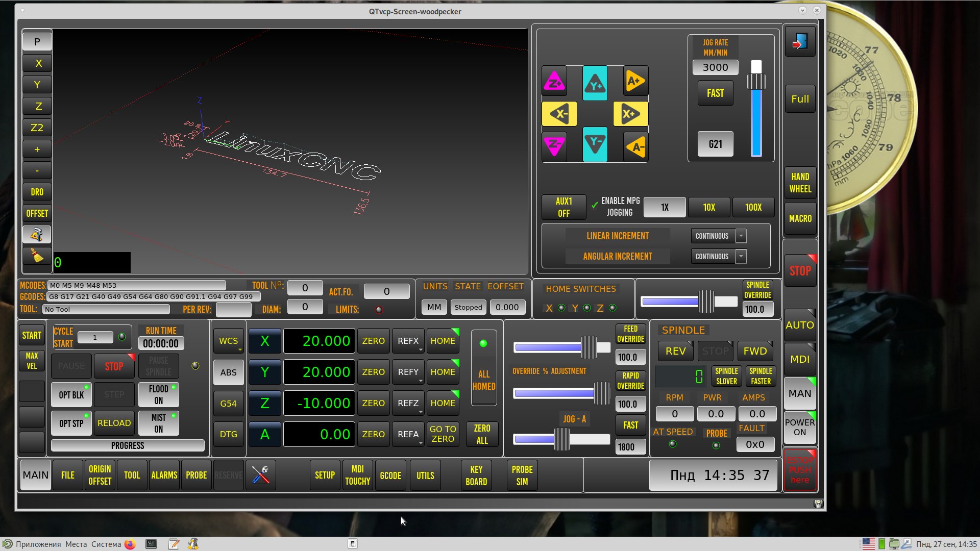Jog Z axis up with Z+ arrow
The image size is (980, 551).
[x=554, y=81]
